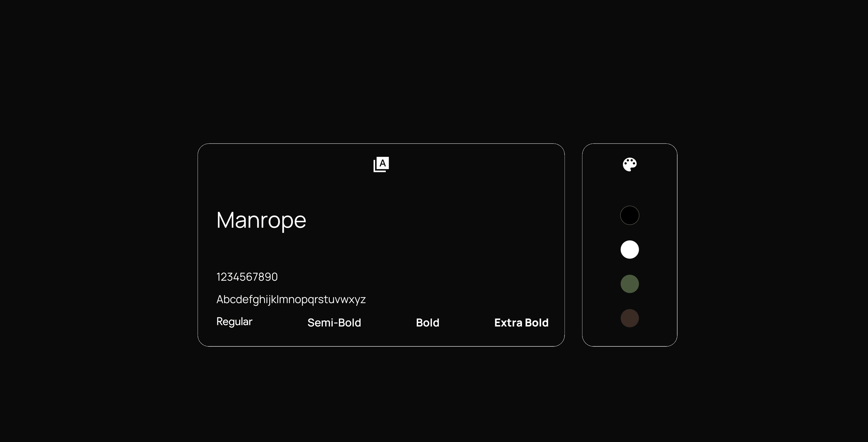Select the black color swatch
The image size is (868, 442).
tap(629, 215)
